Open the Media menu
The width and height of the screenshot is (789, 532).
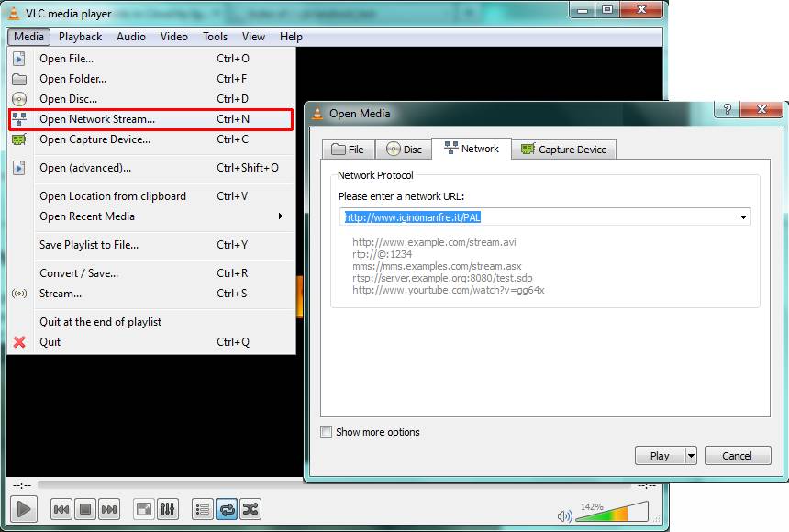tap(28, 37)
